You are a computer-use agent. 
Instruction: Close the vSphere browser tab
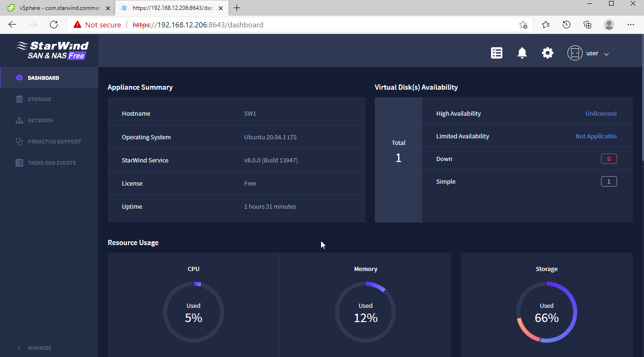108,8
